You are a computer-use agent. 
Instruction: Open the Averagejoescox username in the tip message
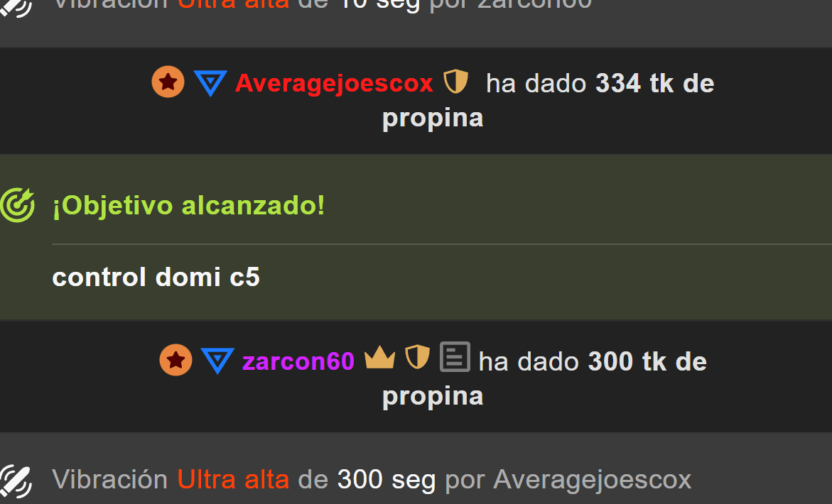[x=334, y=84]
